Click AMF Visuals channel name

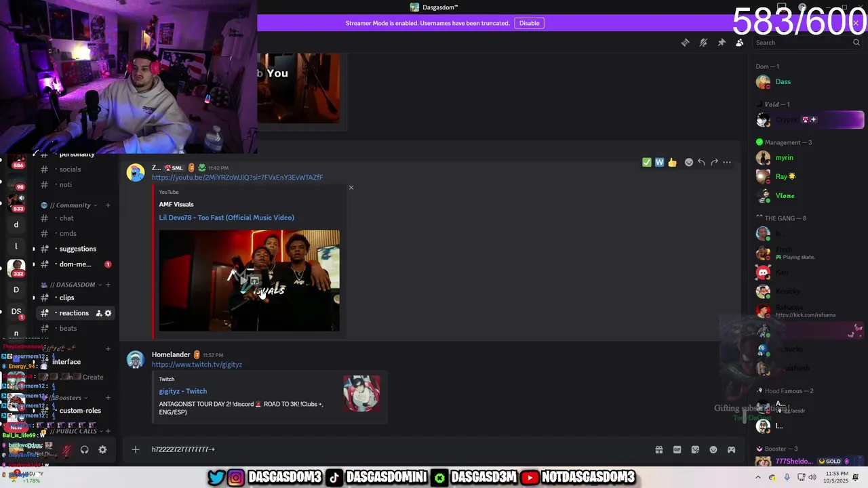(176, 204)
